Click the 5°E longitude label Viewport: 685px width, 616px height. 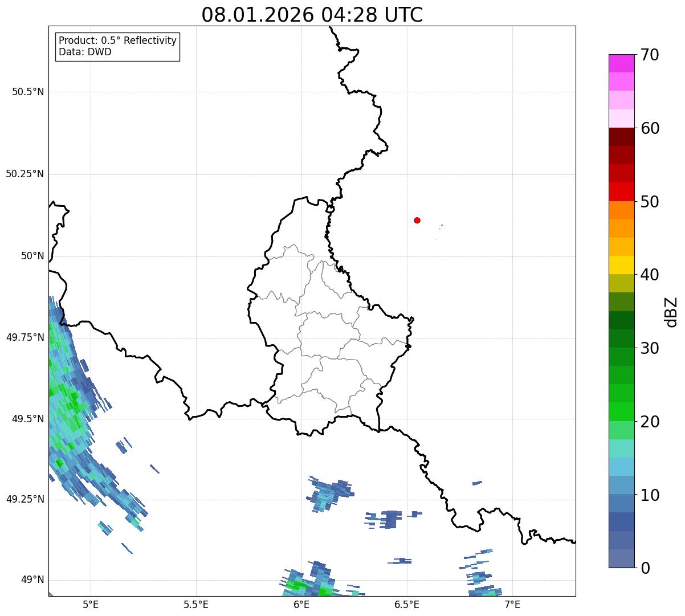(x=91, y=604)
